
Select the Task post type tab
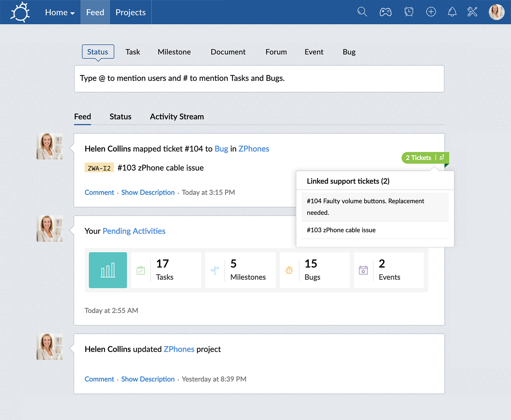[x=133, y=52]
